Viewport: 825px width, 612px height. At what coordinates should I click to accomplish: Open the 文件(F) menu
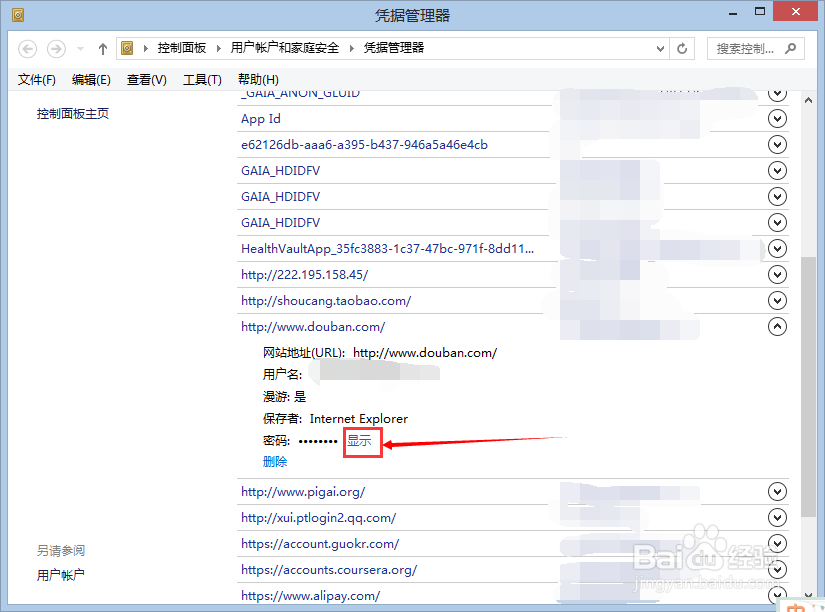pyautogui.click(x=36, y=79)
